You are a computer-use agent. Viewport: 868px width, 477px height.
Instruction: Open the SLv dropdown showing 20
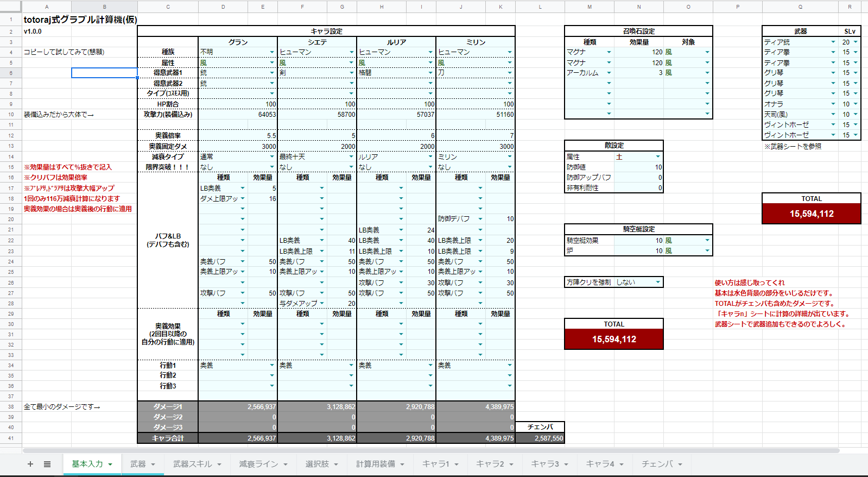click(856, 42)
